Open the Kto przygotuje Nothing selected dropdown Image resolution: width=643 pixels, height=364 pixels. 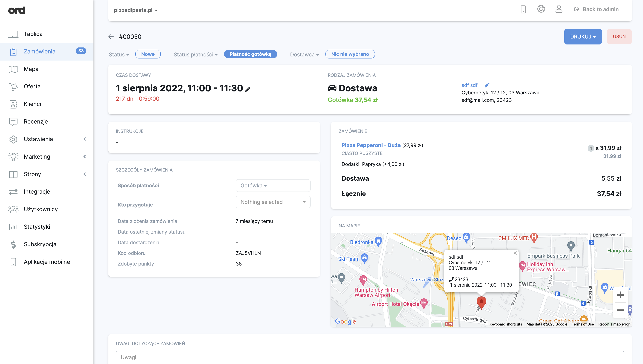pyautogui.click(x=273, y=202)
